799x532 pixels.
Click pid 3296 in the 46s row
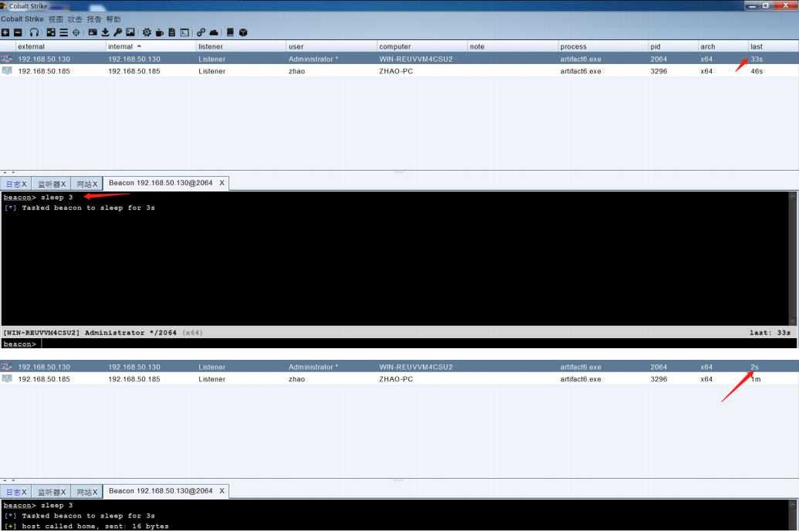pos(658,71)
